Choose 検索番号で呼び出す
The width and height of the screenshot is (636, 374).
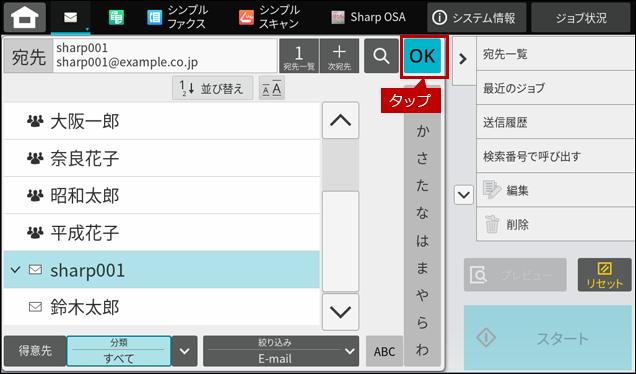pyautogui.click(x=556, y=156)
